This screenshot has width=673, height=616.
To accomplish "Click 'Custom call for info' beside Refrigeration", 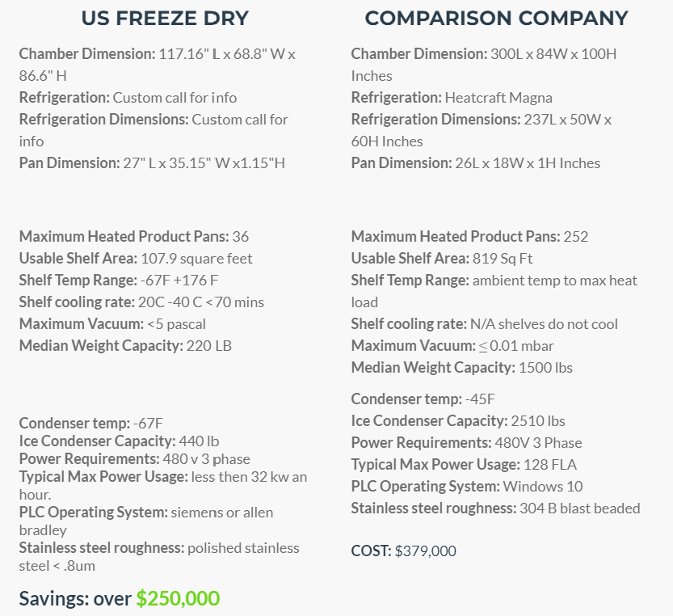I will pos(175,98).
